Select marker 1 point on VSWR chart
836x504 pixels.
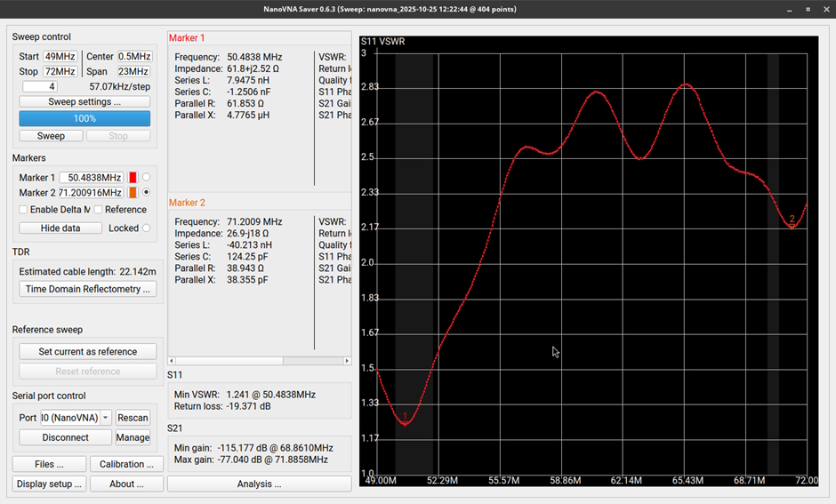click(406, 424)
